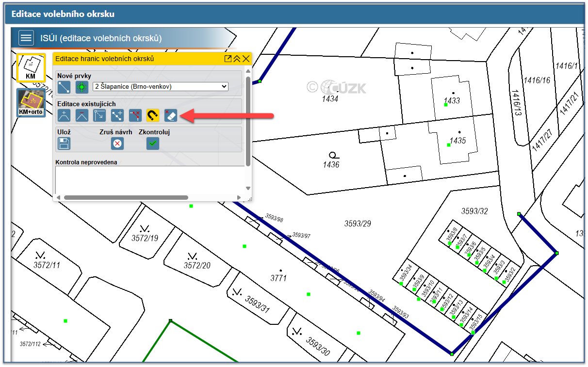Image resolution: width=588 pixels, height=367 pixels.
Task: Switch to KM cadastral map layer
Action: click(x=31, y=67)
